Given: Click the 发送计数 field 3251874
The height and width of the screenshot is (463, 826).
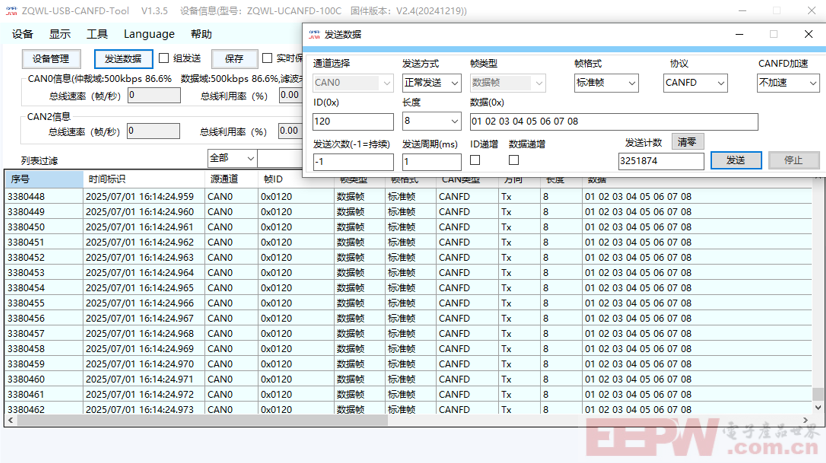Looking at the screenshot, I should pyautogui.click(x=661, y=161).
